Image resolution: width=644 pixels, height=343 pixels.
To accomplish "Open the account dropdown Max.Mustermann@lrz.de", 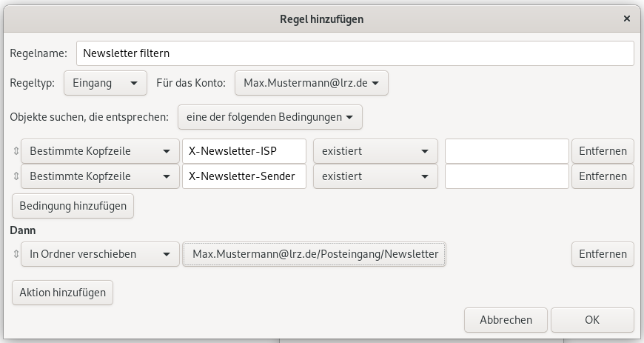I will click(311, 84).
